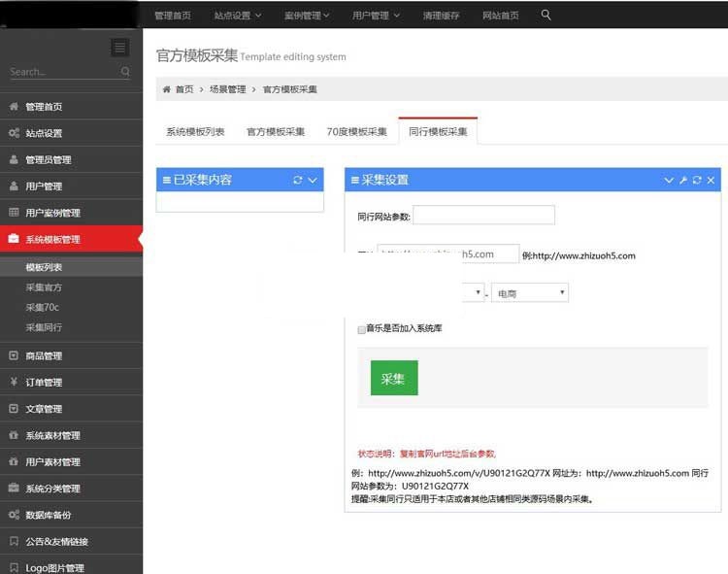Open the 电商 category dropdown
Screen dimensions: 728x574
pos(529,292)
